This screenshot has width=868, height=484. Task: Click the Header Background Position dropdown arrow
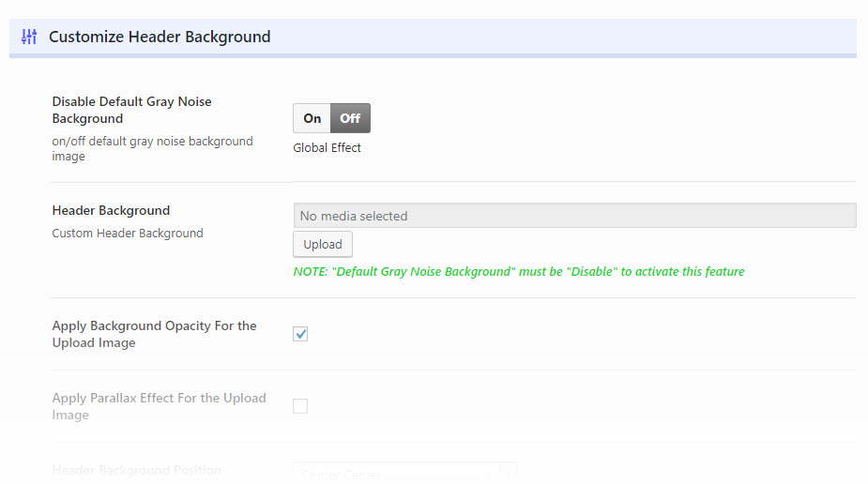(x=508, y=472)
